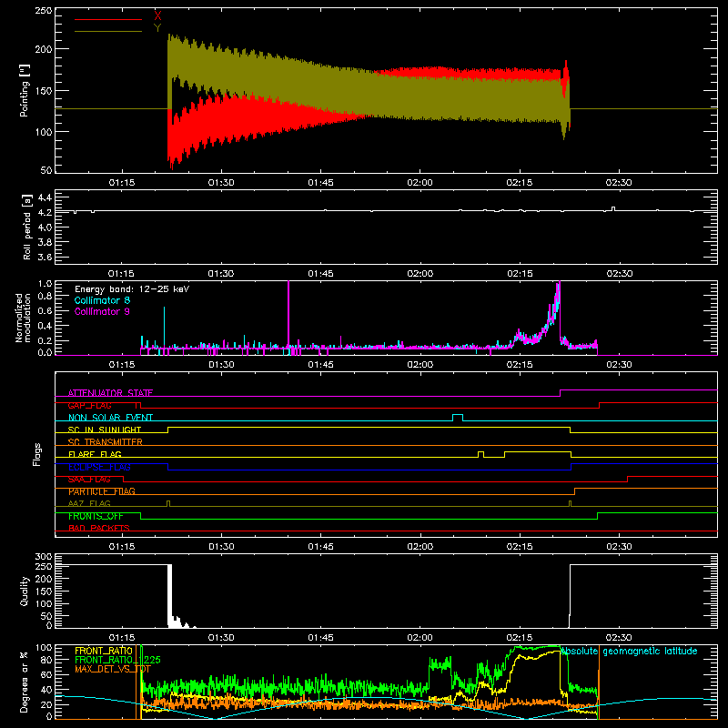
Task: Click the 02:00 tick under Pointing plot
Action: (420, 183)
